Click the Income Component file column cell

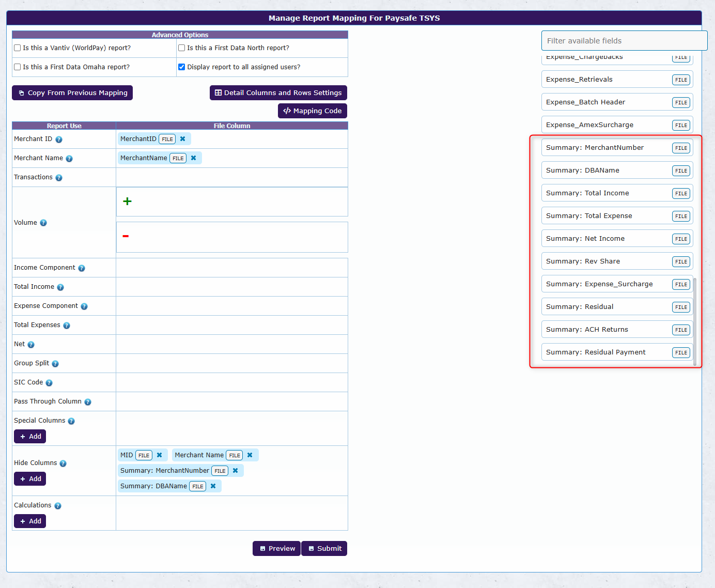tap(232, 268)
